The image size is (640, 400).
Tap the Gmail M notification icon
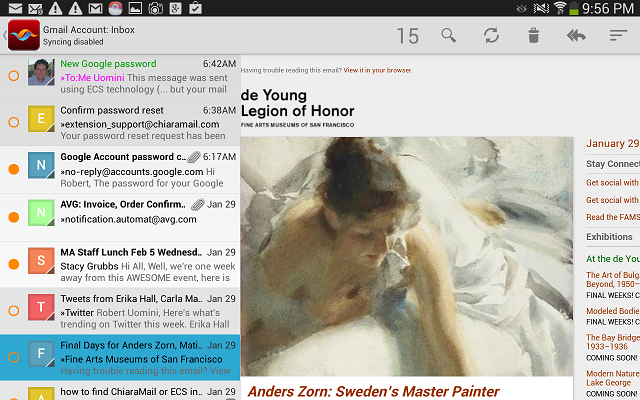(95, 8)
